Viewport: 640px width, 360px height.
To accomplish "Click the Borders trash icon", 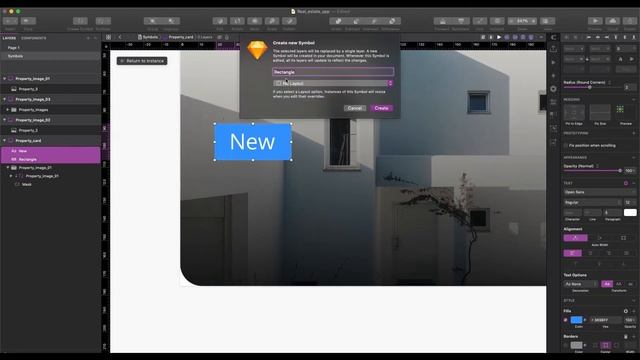I will [x=626, y=337].
